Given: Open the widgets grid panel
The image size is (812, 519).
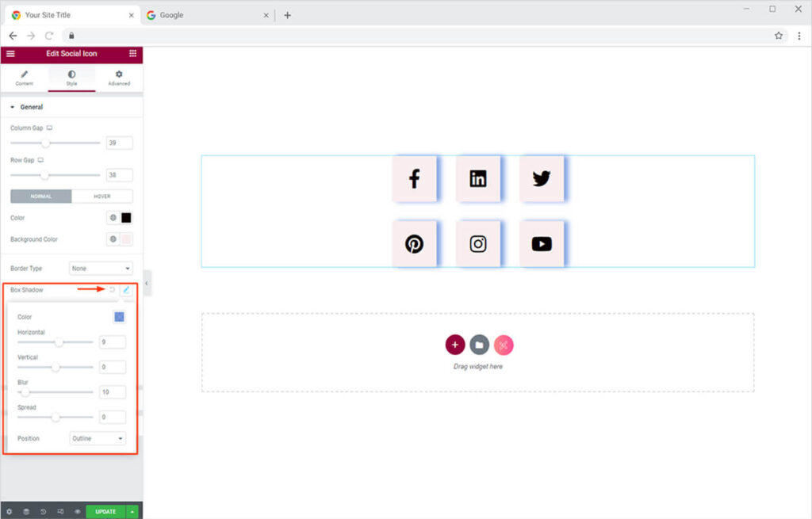Looking at the screenshot, I should click(x=132, y=54).
